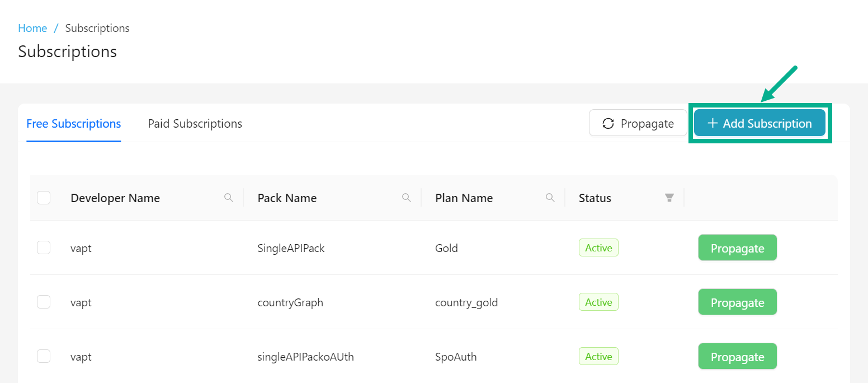Viewport: 868px width, 383px height.
Task: Click the Active status tag for countryGraph
Action: [x=598, y=302]
